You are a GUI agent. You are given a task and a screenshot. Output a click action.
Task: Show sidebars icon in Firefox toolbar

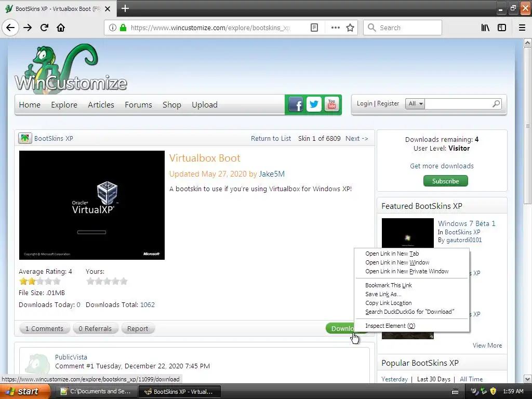pos(502,28)
